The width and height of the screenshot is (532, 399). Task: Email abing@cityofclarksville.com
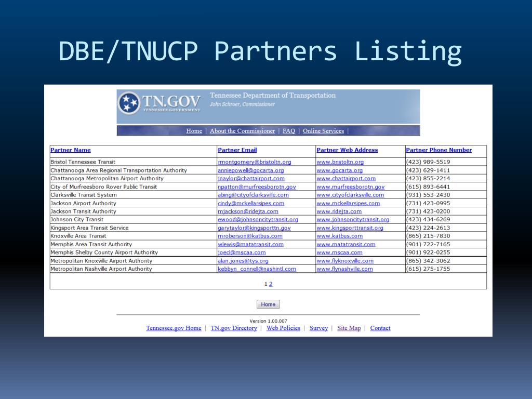pos(253,195)
